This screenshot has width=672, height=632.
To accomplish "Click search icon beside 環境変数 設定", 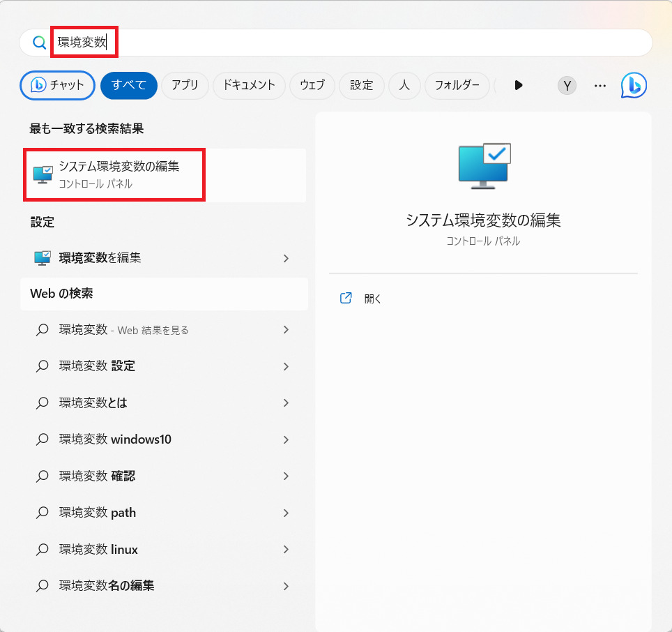I will (42, 366).
